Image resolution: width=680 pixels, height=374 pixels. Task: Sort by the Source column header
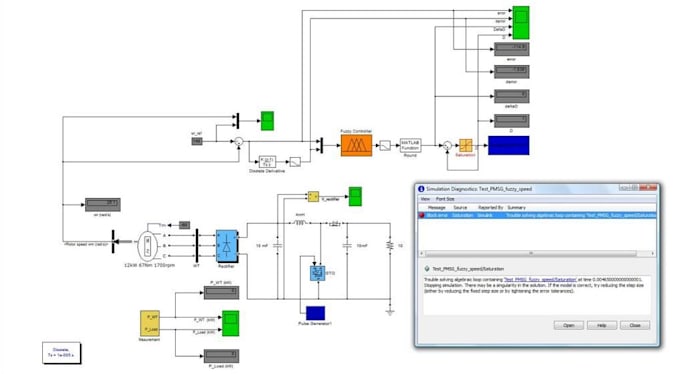click(x=460, y=207)
